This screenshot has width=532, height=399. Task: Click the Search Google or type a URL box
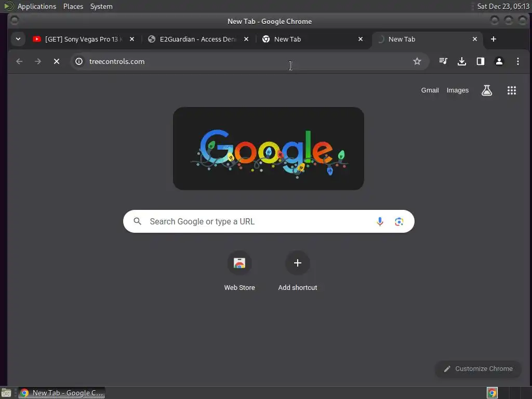(269, 221)
